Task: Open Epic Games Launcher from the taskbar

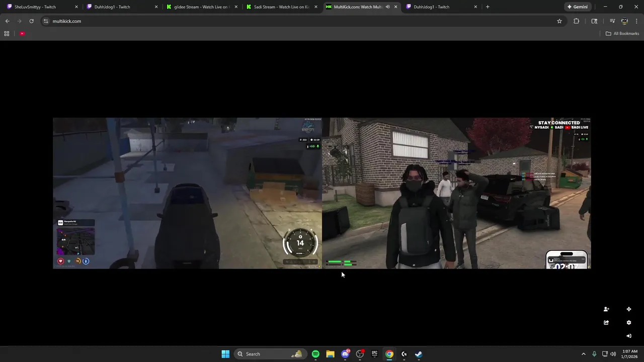Action: (374, 354)
